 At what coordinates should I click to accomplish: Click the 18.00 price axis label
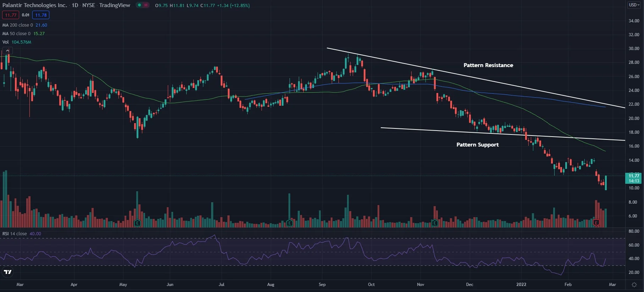tap(634, 132)
